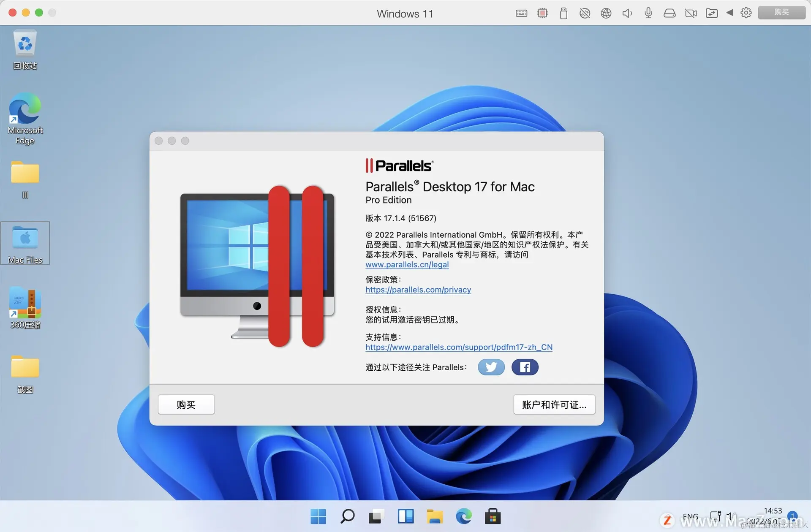Screen dimensions: 811x532
Task: Click the keyboard icon in Parallels toolbar
Action: 521,13
